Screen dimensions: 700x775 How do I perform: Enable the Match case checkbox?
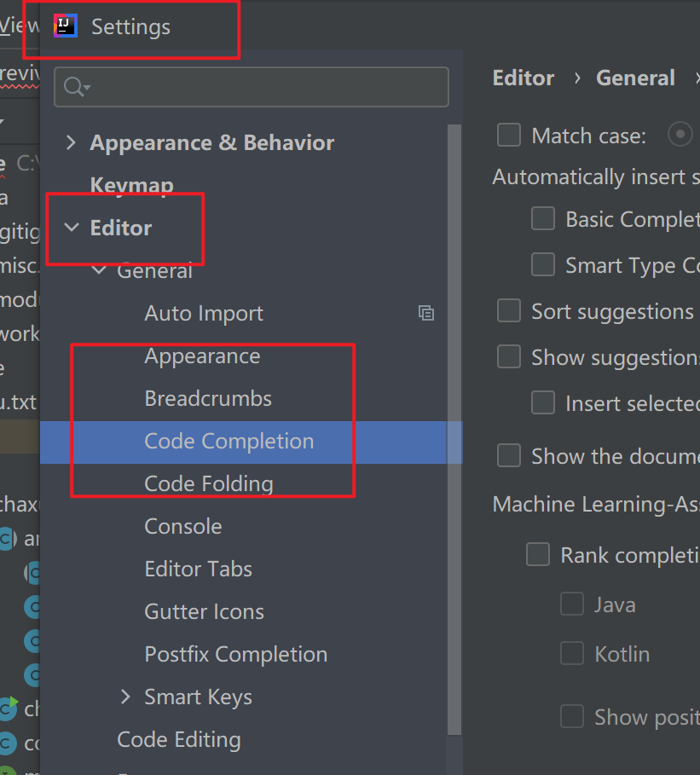click(x=508, y=135)
